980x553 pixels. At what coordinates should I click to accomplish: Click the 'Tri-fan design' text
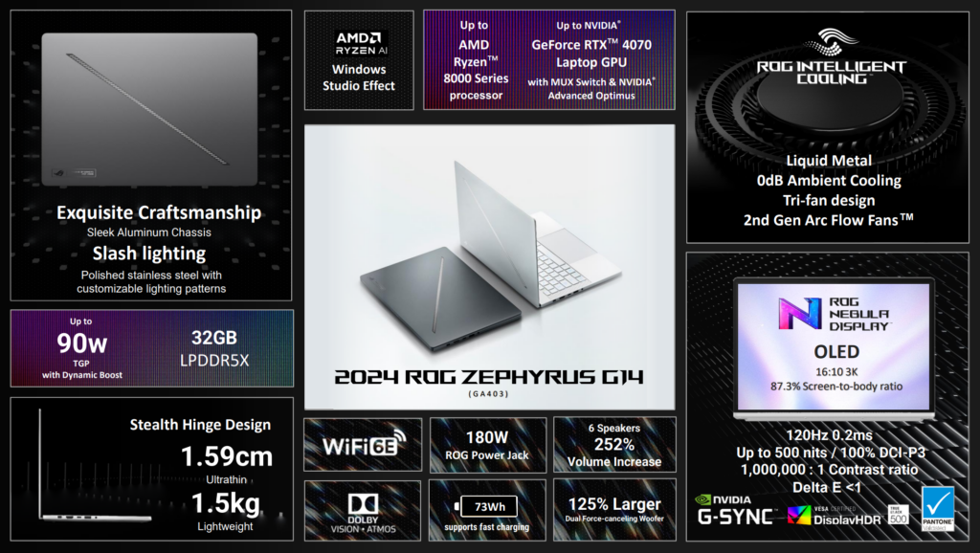coord(829,201)
